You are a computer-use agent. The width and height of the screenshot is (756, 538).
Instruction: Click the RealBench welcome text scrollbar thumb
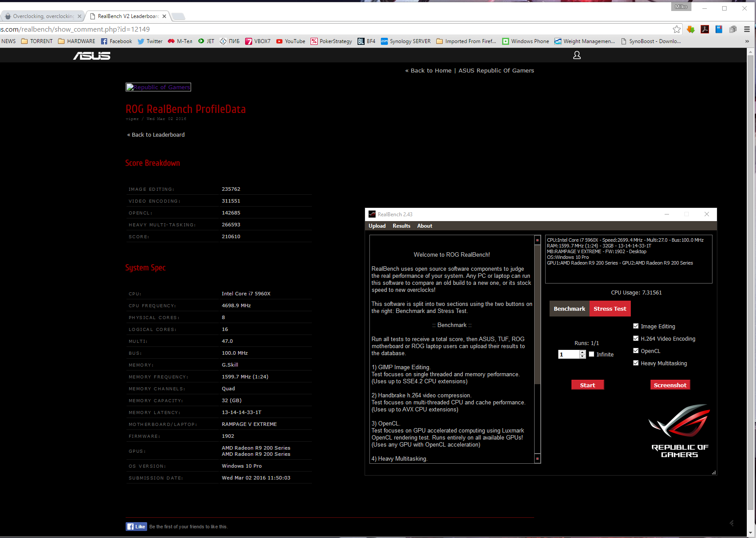click(x=537, y=314)
